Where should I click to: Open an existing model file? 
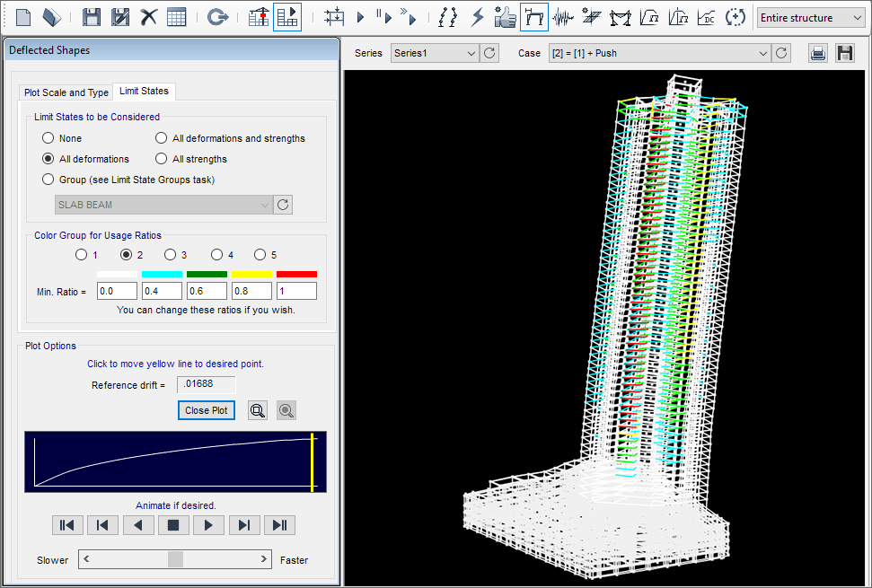(52, 16)
